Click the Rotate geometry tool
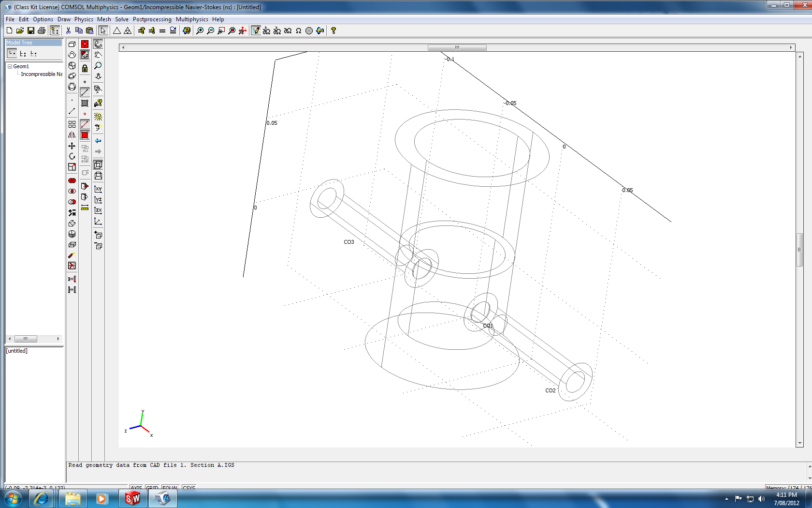Screen dimensions: 812x508 point(72,156)
